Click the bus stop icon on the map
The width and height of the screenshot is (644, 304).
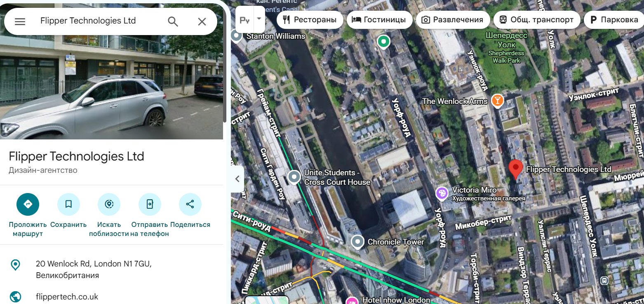point(604,280)
